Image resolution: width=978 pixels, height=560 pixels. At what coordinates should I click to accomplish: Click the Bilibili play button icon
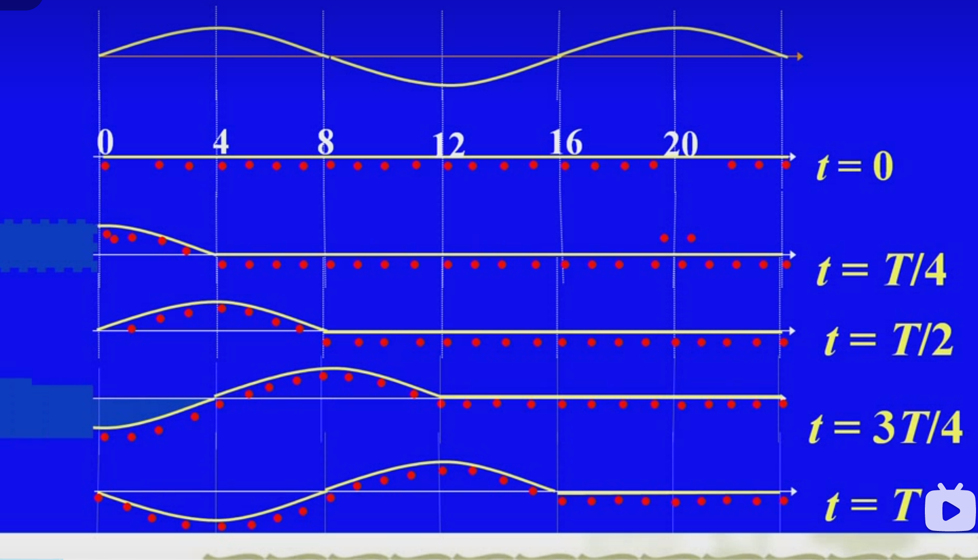(950, 510)
